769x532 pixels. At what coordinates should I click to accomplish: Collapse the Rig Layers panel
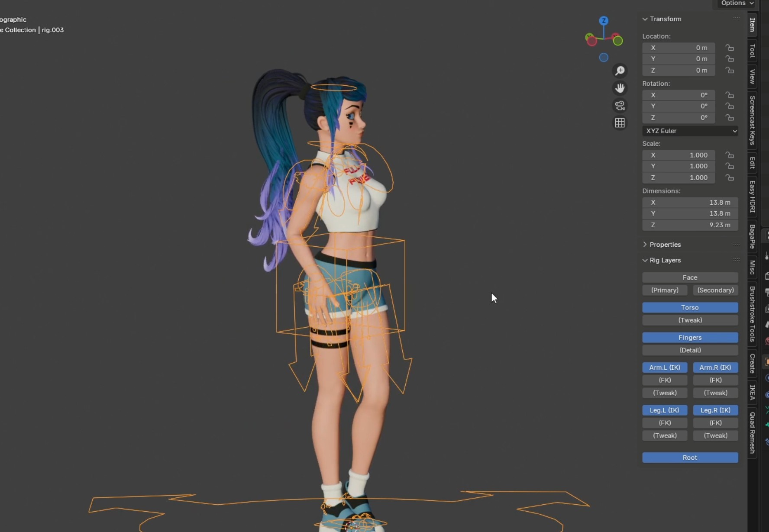point(665,260)
